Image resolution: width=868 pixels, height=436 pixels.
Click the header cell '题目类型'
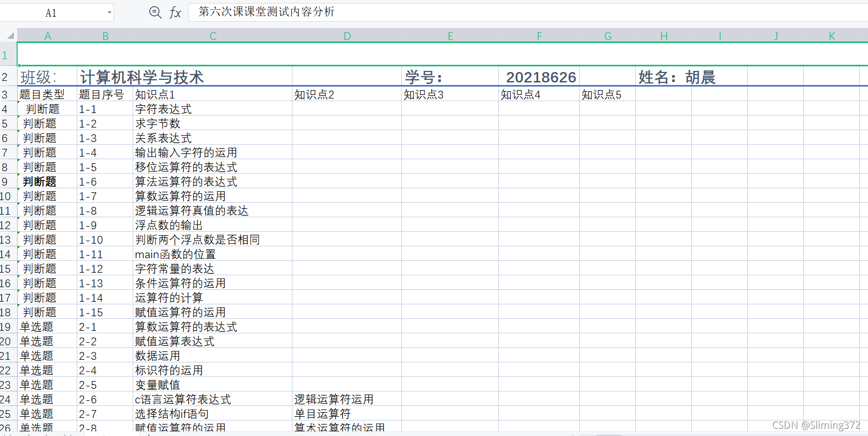(x=47, y=94)
